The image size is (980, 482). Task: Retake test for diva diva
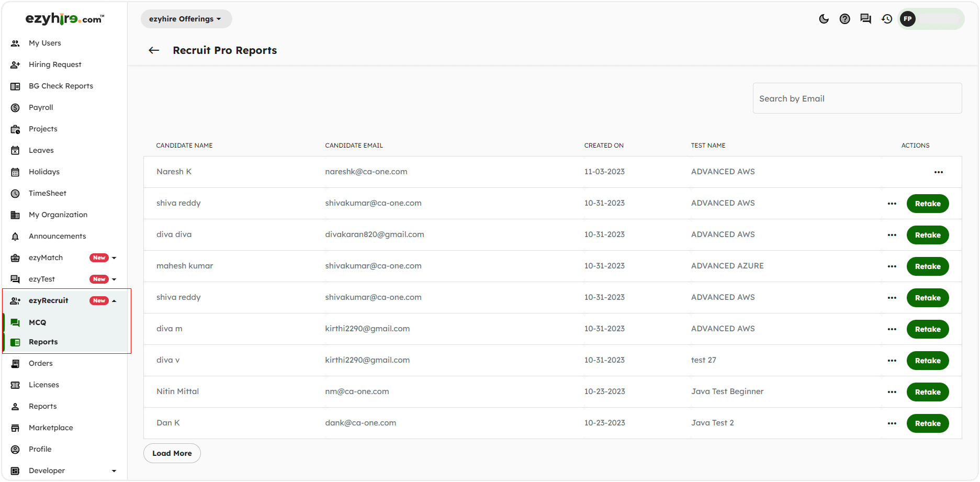pyautogui.click(x=928, y=235)
